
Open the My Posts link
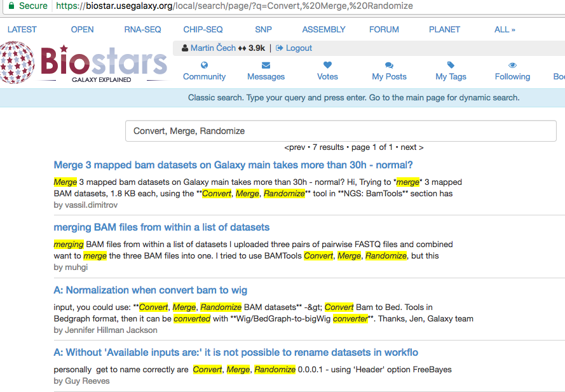pyautogui.click(x=389, y=76)
